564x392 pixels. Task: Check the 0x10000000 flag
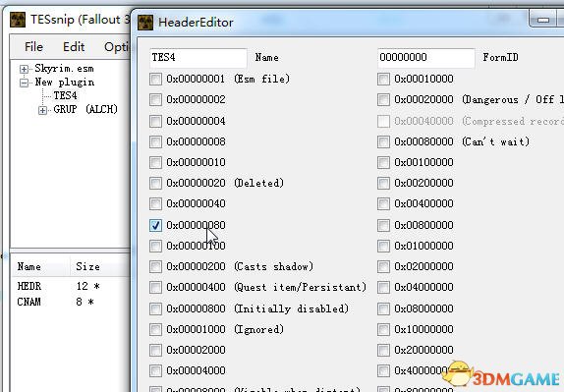pos(384,329)
